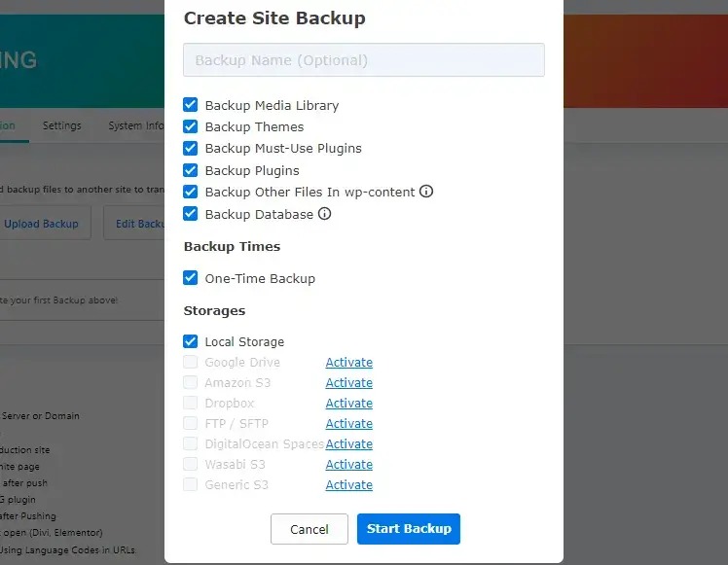728x565 pixels.
Task: Toggle Backup Other Files In wp-content checkbox
Action: (x=191, y=192)
